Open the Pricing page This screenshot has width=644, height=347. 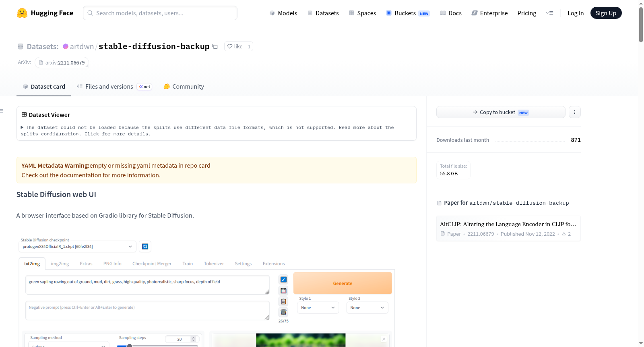(527, 13)
